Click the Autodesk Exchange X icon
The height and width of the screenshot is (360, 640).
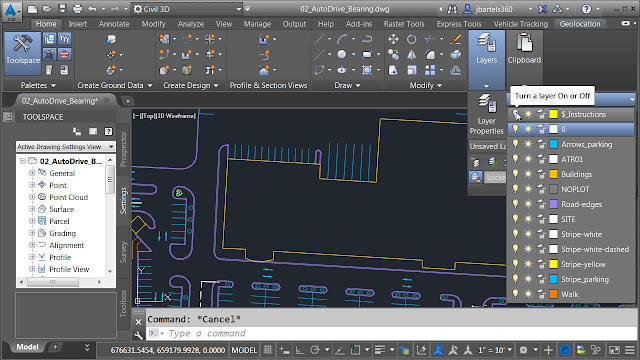point(542,9)
